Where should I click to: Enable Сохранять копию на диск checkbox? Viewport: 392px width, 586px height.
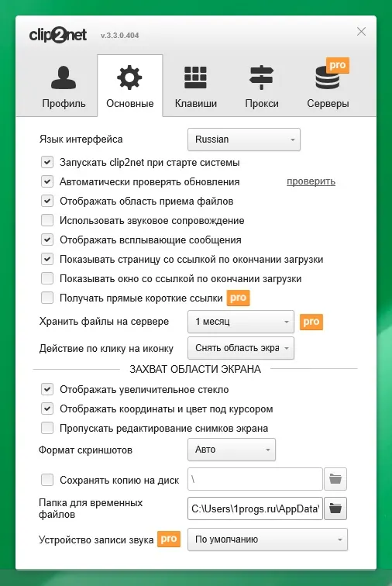(x=47, y=480)
